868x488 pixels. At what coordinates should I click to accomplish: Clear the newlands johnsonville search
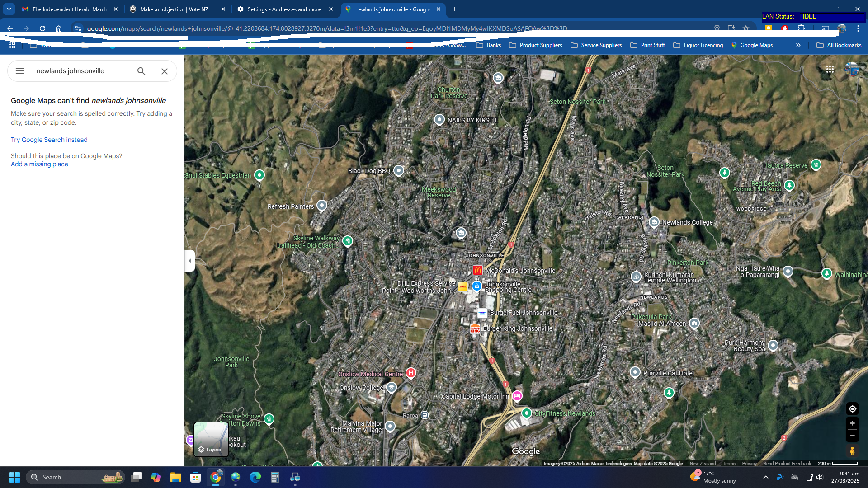tap(165, 71)
